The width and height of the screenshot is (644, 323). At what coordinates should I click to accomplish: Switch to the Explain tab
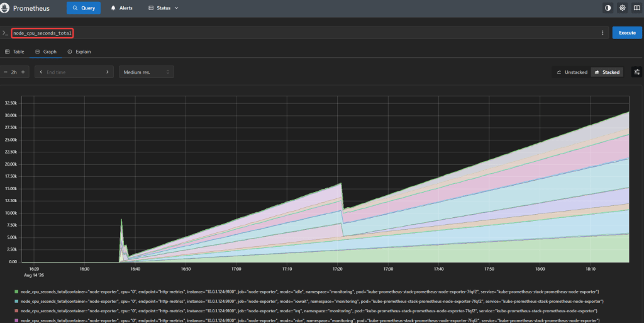pos(79,52)
